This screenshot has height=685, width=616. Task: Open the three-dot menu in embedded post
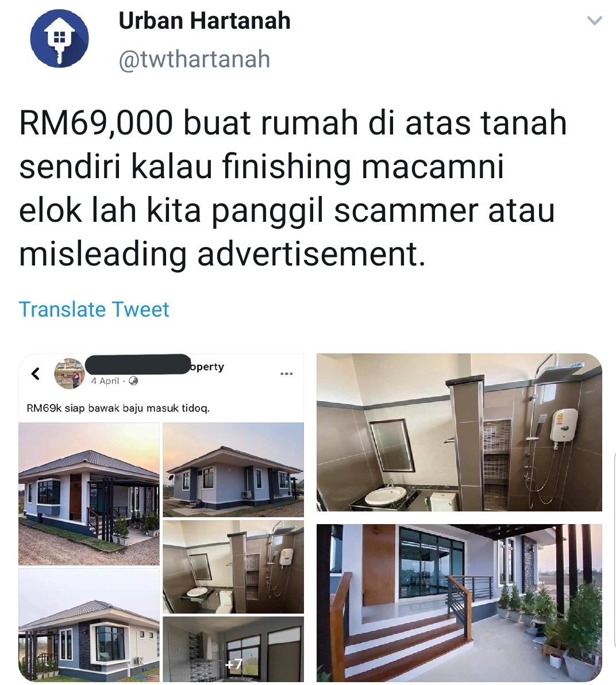coord(286,374)
